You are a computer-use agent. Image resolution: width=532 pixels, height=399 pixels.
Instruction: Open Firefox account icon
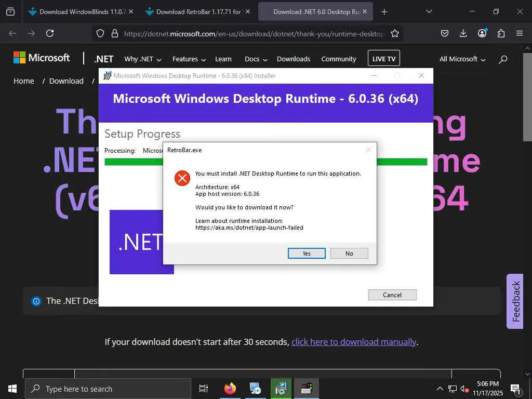coord(482,33)
